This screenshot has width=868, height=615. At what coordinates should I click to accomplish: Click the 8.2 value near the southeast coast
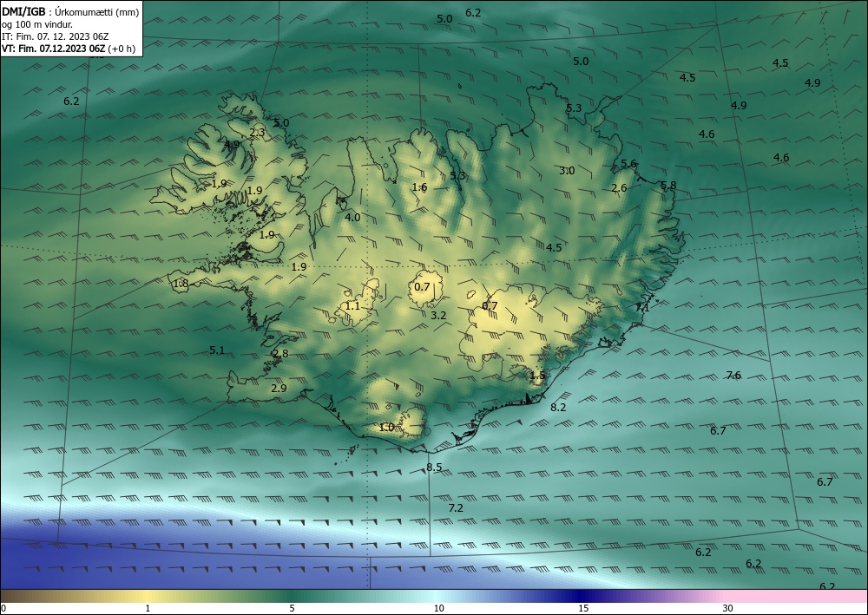click(558, 407)
